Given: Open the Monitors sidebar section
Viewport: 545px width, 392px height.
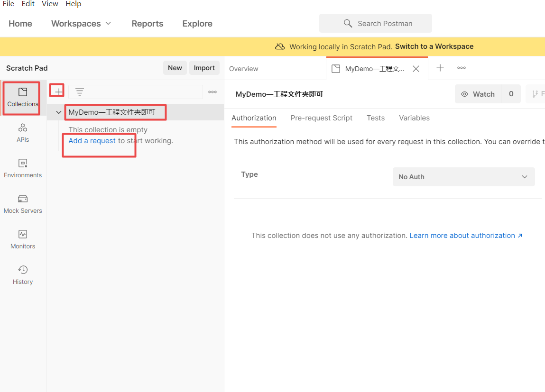Looking at the screenshot, I should [x=23, y=239].
